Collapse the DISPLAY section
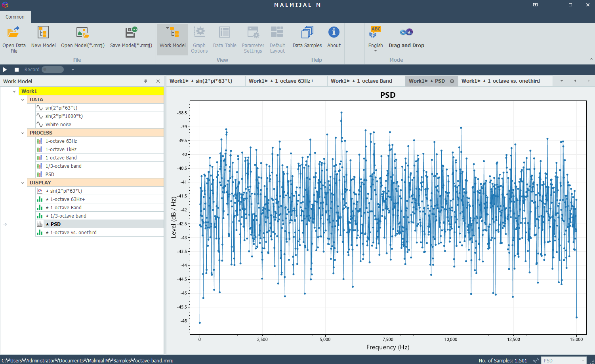Viewport: 595px width, 364px height. pos(23,183)
